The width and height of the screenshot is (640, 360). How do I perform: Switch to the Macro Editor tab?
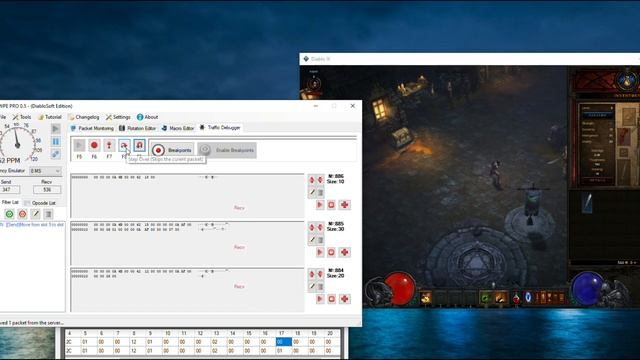click(178, 128)
